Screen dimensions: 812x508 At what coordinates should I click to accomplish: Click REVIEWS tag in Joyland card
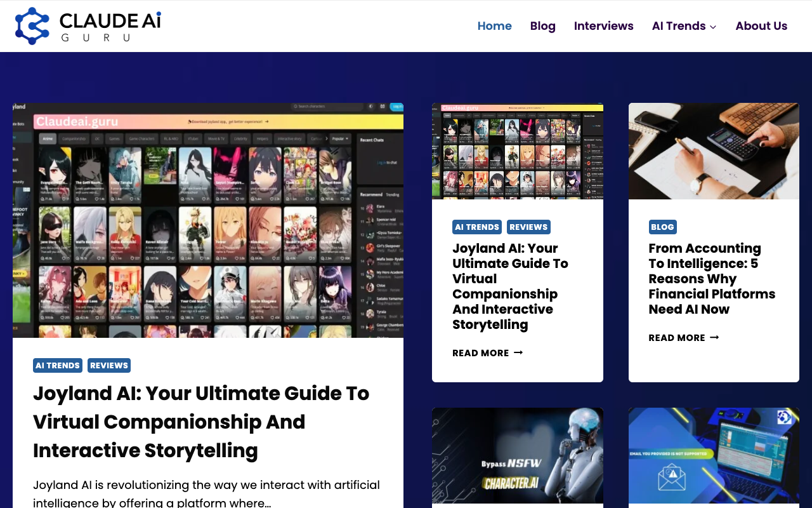coord(528,227)
